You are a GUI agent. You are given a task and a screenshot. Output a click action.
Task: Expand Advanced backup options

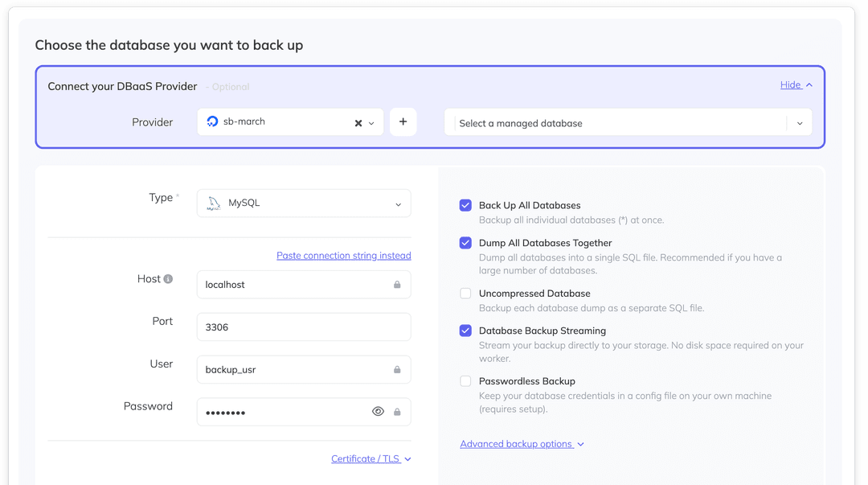tap(522, 444)
